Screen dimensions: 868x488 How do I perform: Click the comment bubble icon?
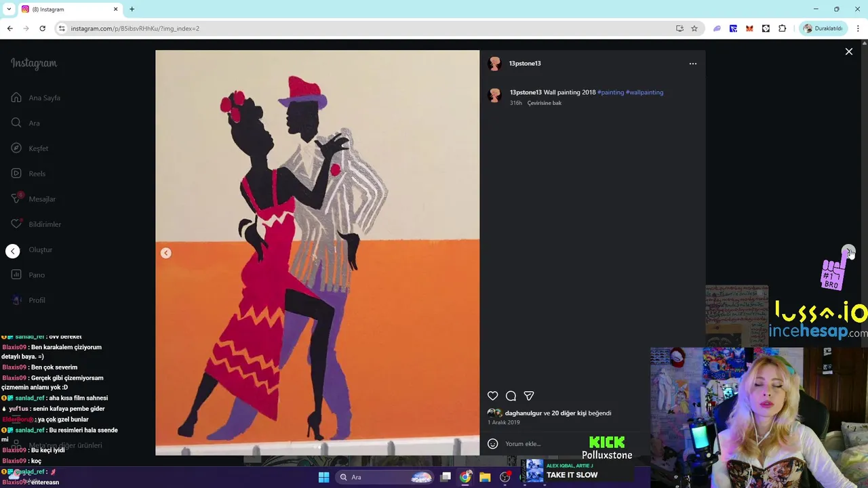(x=511, y=396)
